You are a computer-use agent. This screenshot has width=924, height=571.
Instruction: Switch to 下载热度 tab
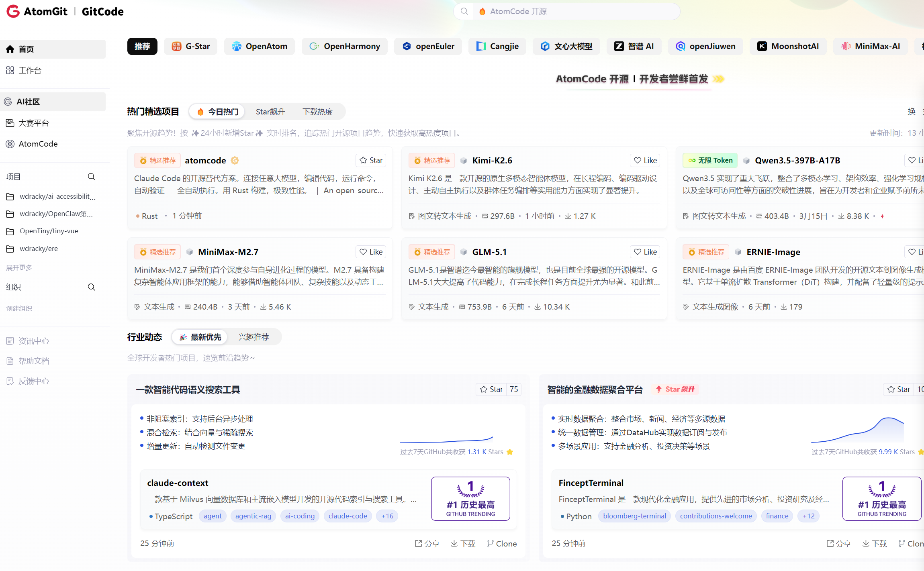[318, 112]
